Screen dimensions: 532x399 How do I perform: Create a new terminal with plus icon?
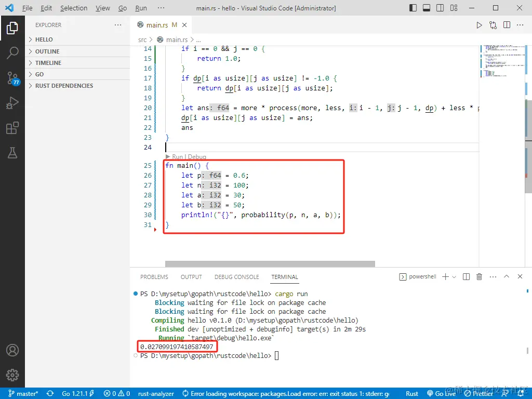(x=445, y=277)
